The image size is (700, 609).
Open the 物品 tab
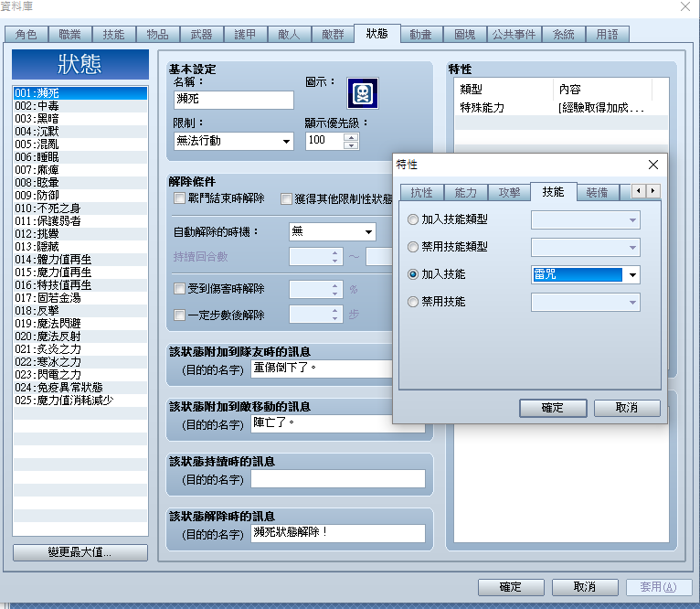click(157, 35)
